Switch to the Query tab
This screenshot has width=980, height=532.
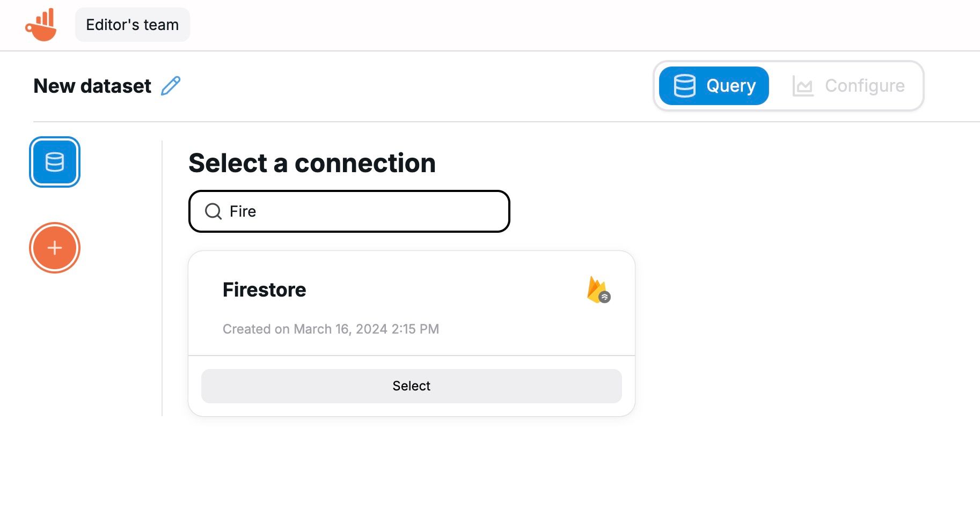point(714,86)
